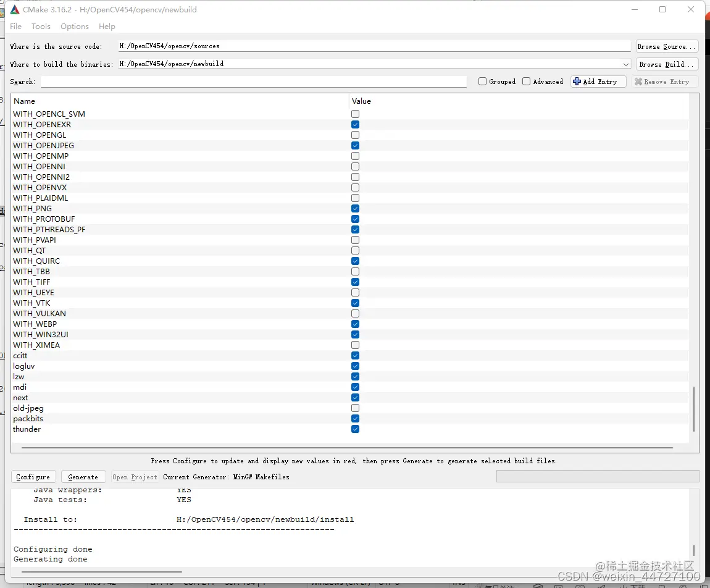The image size is (710, 588).
Task: Select the lzw row name
Action: tap(19, 376)
